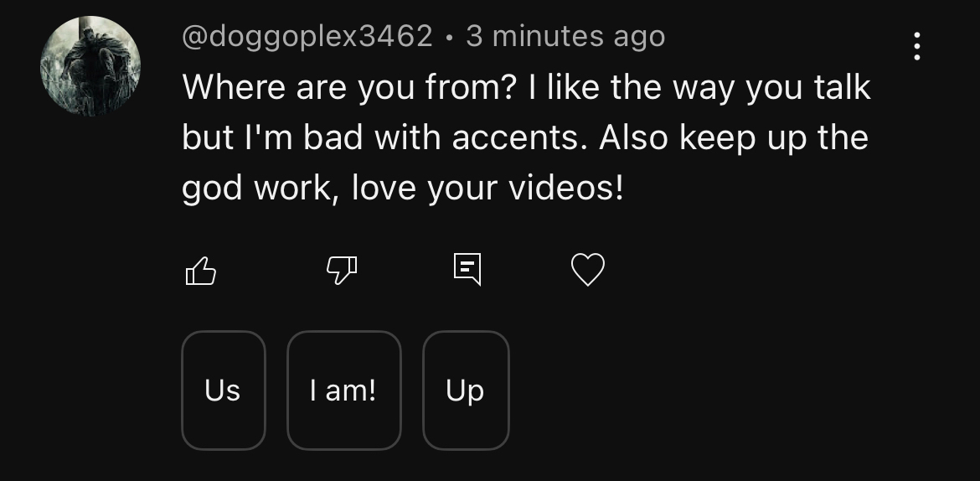Click the speech-bubble reply icon

pyautogui.click(x=467, y=269)
